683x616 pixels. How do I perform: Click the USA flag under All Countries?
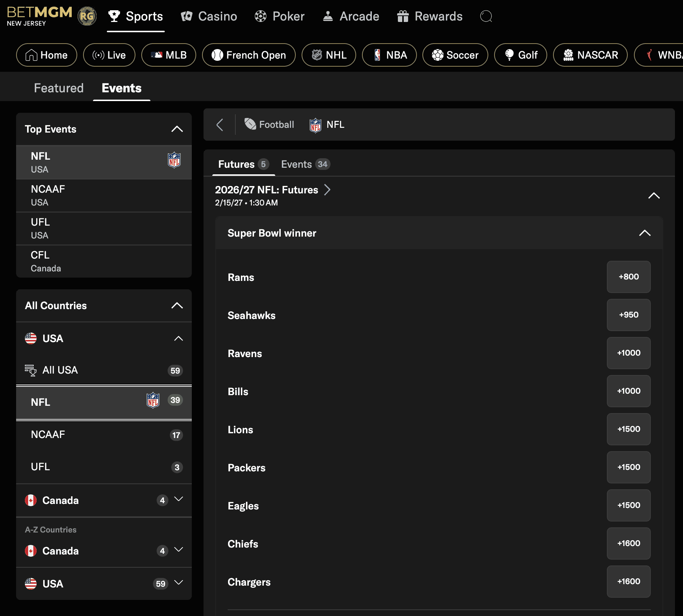pos(31,338)
